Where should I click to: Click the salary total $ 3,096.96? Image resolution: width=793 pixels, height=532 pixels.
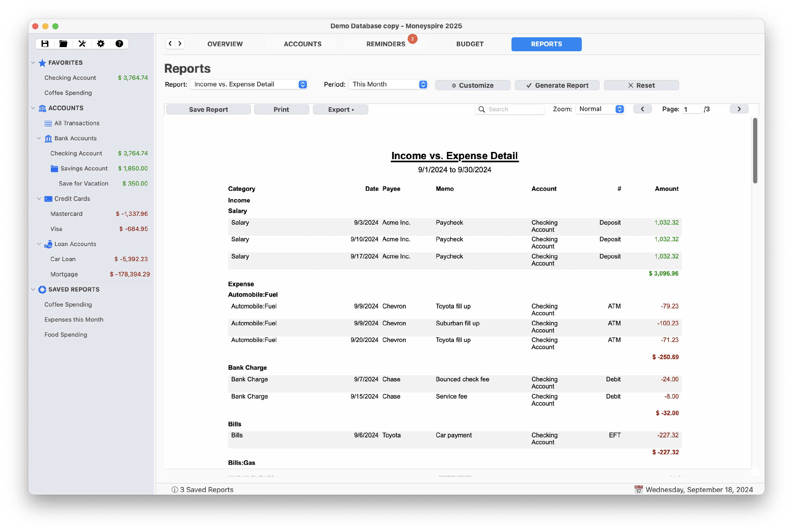(x=663, y=274)
